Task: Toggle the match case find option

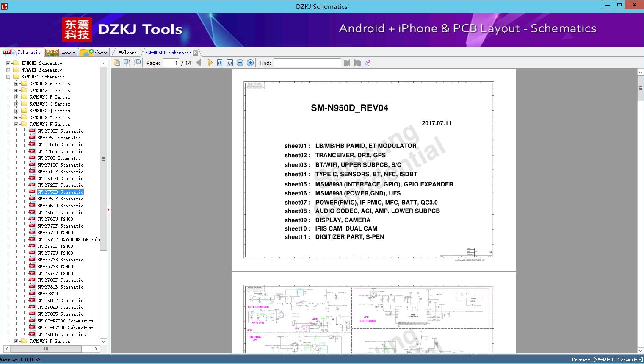Action: (368, 63)
